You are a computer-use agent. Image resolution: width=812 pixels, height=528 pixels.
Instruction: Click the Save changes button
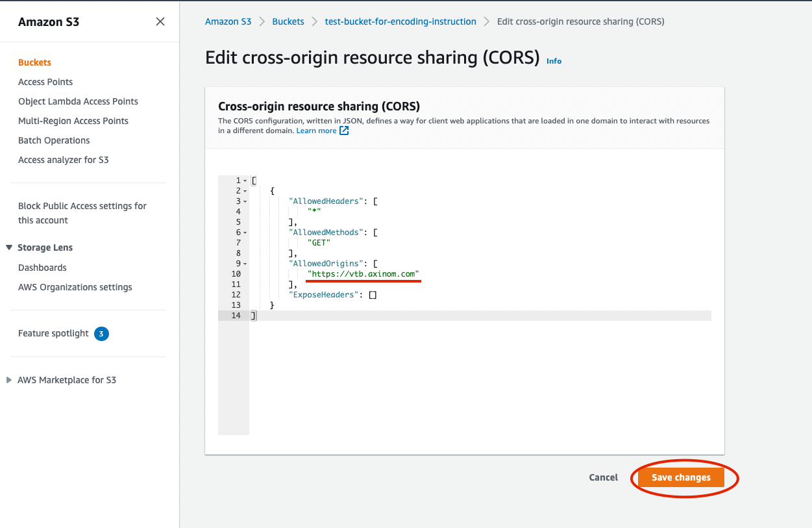[681, 477]
